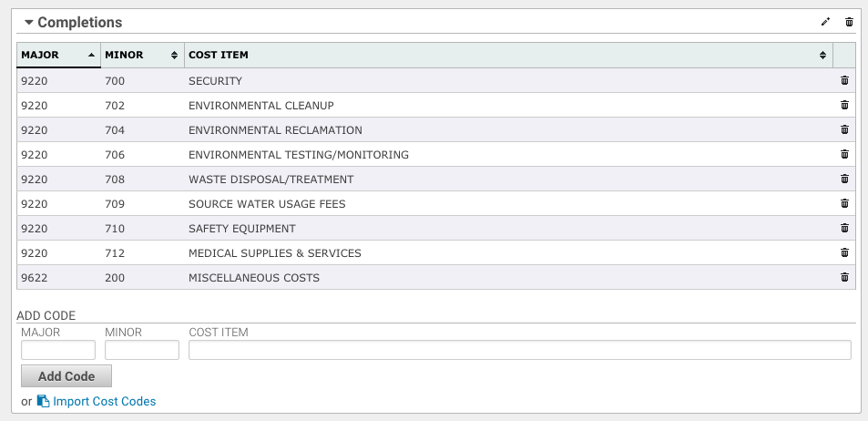Click the COST ITEM text input field
Image resolution: width=868 pixels, height=421 pixels.
coord(520,350)
